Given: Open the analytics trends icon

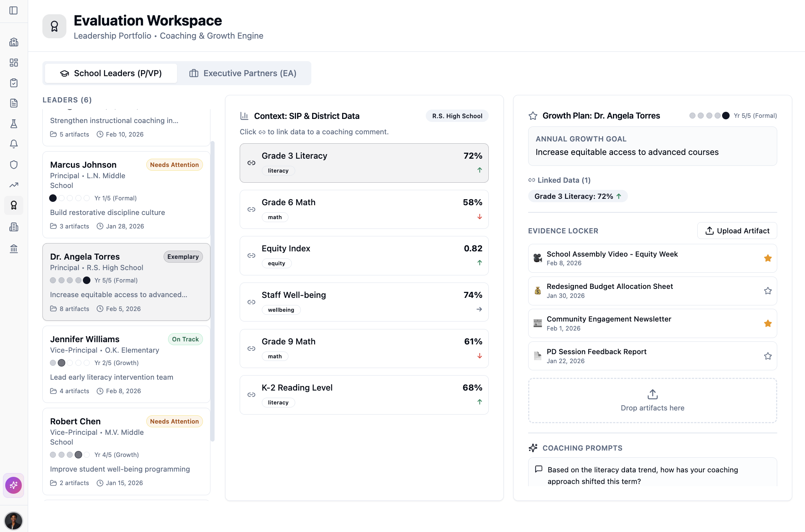Looking at the screenshot, I should tap(14, 185).
